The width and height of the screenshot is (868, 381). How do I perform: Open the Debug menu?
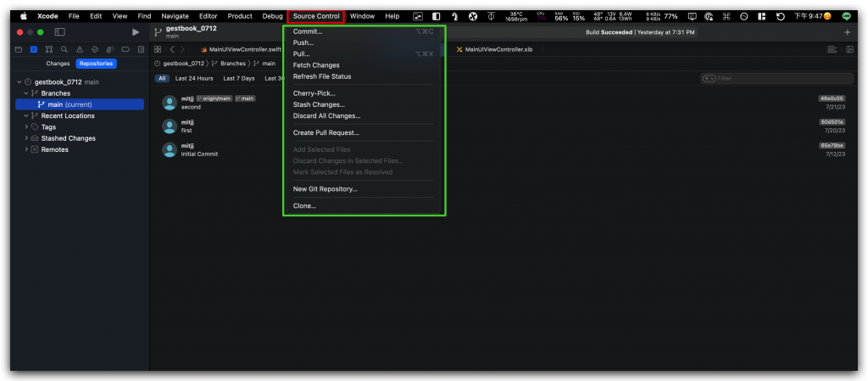pos(272,16)
